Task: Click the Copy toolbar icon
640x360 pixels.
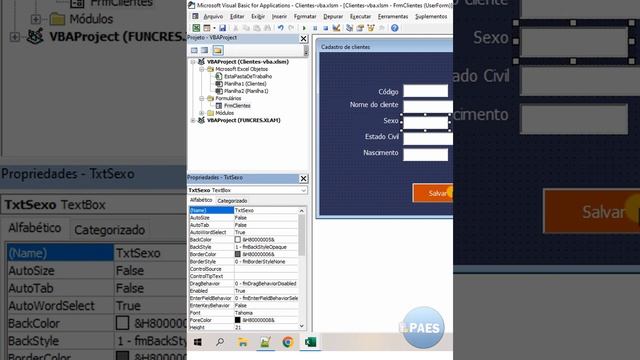Action: 246,28
